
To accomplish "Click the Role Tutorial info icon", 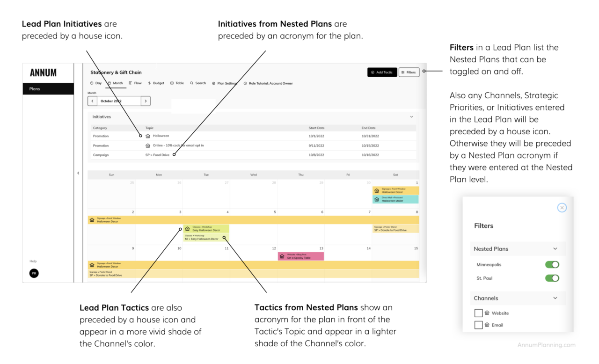I will [245, 83].
